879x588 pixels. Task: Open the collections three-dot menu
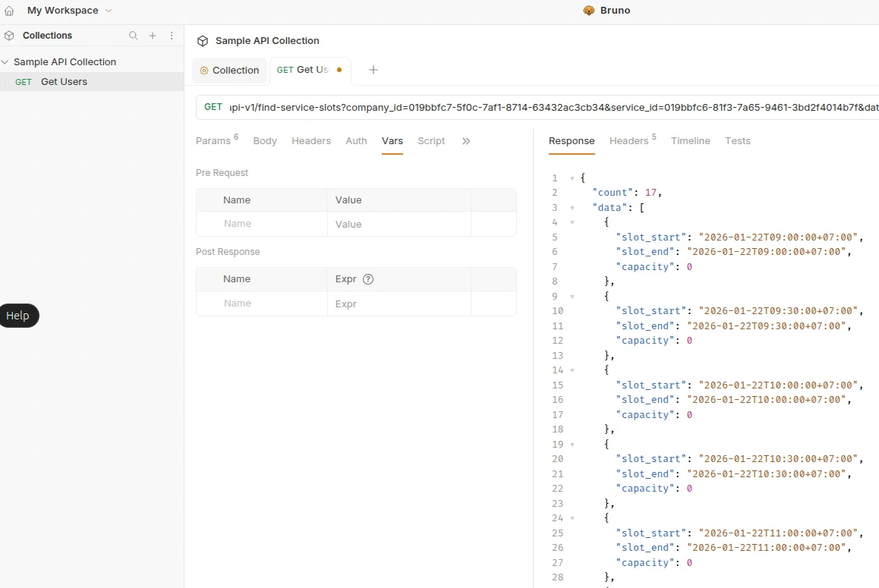tap(172, 36)
